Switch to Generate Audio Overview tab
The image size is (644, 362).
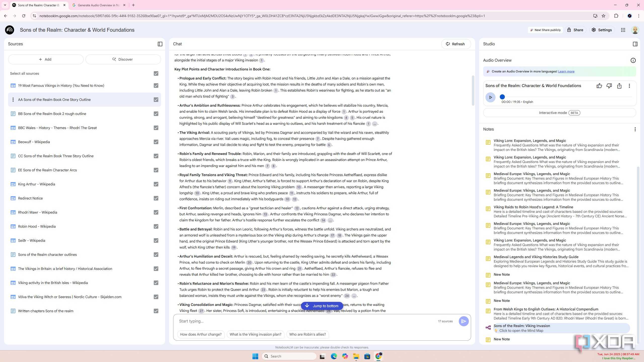coord(98,5)
